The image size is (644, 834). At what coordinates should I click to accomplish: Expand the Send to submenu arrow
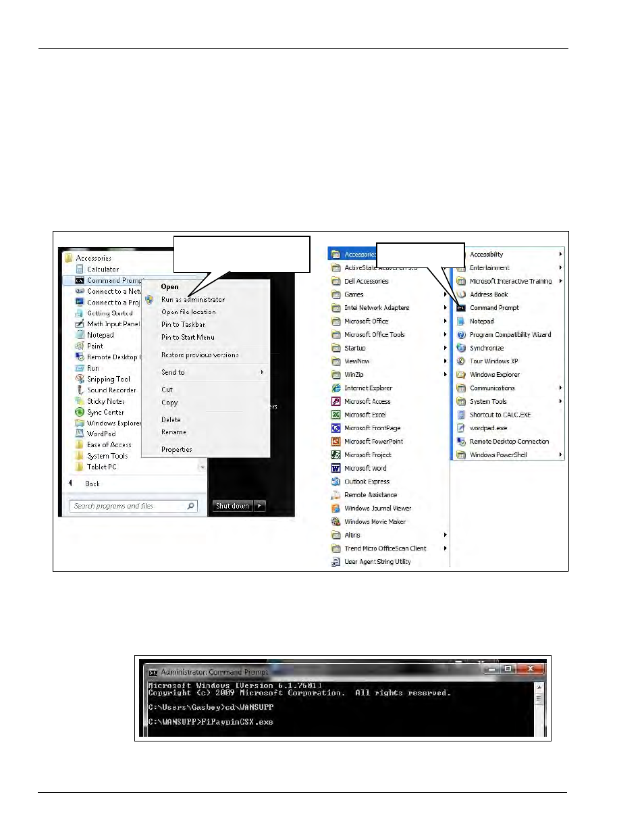(262, 372)
